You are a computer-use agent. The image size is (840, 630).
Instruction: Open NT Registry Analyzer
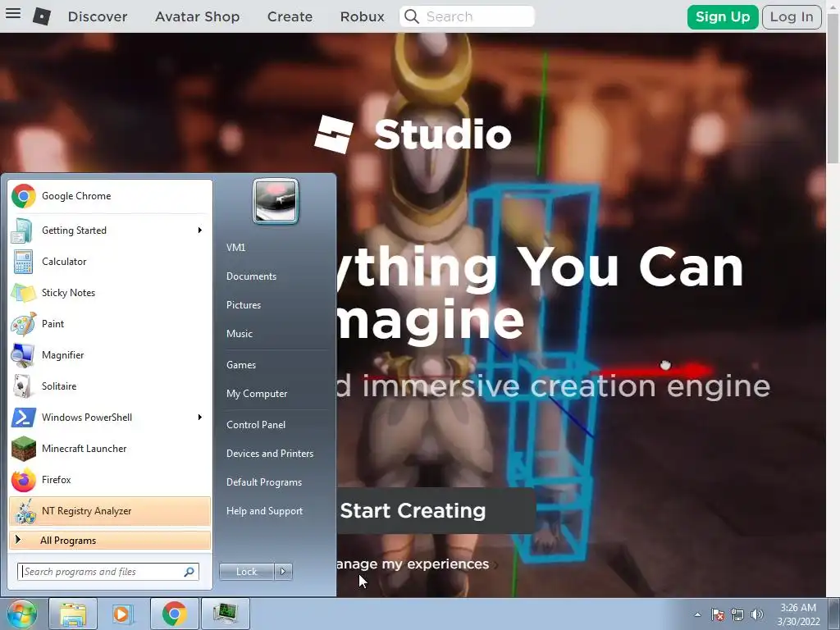tap(110, 511)
